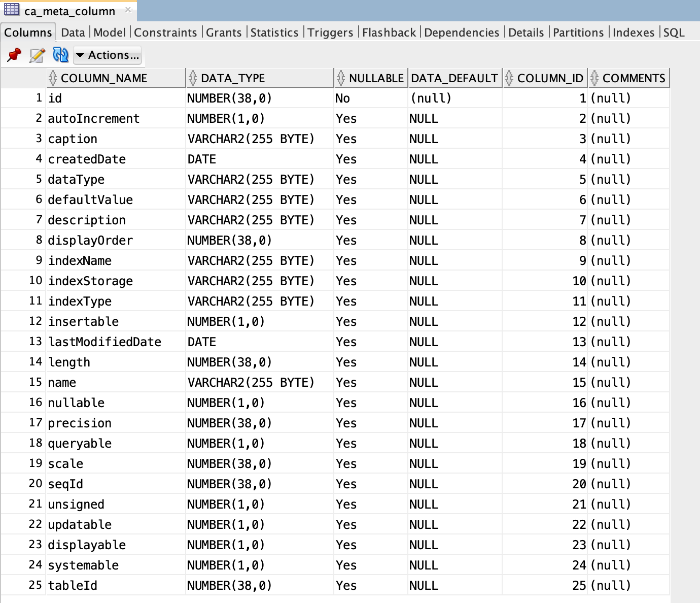Click the pencil Edit table icon
700x603 pixels.
37,55
